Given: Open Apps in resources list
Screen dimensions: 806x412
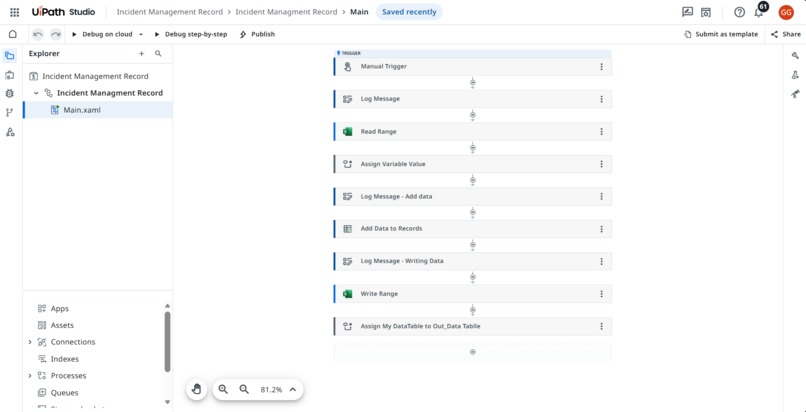Looking at the screenshot, I should (60, 309).
